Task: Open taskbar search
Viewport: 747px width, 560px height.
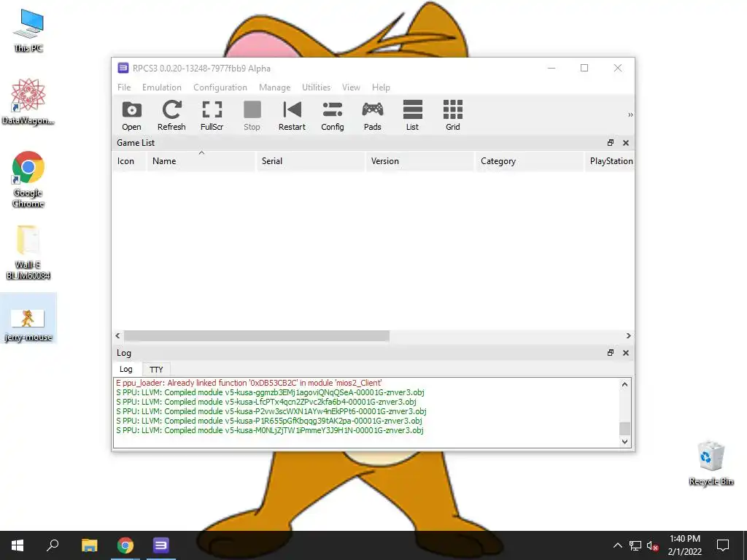Action: click(x=53, y=545)
